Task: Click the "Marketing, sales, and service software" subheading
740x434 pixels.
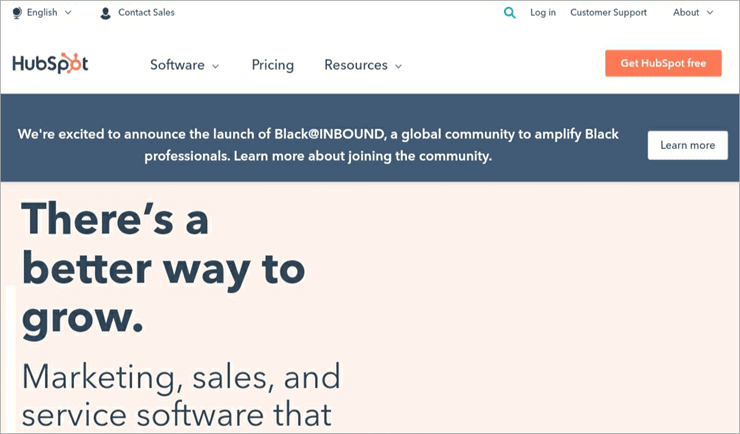Action: coord(181,395)
